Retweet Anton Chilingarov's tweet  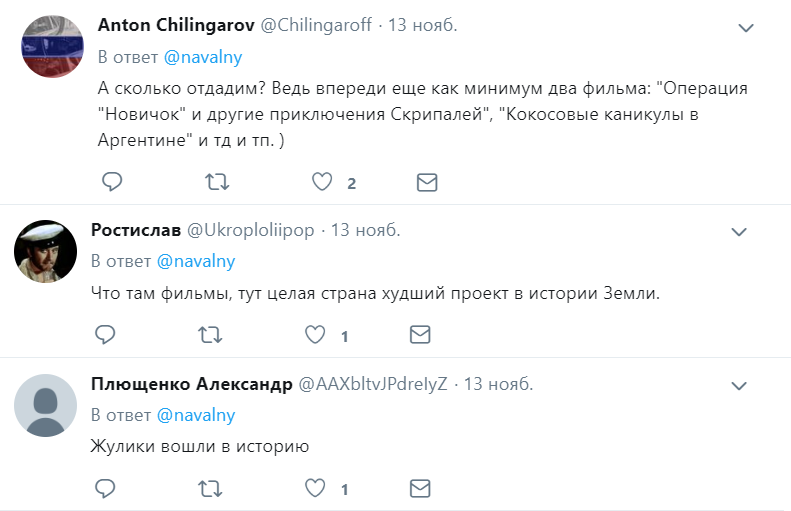tap(217, 182)
